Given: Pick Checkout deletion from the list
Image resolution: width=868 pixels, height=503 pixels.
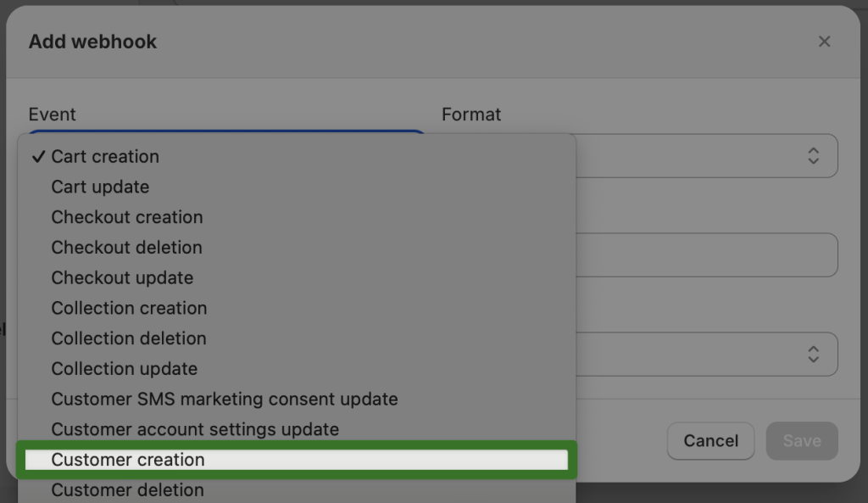Looking at the screenshot, I should pyautogui.click(x=126, y=247).
